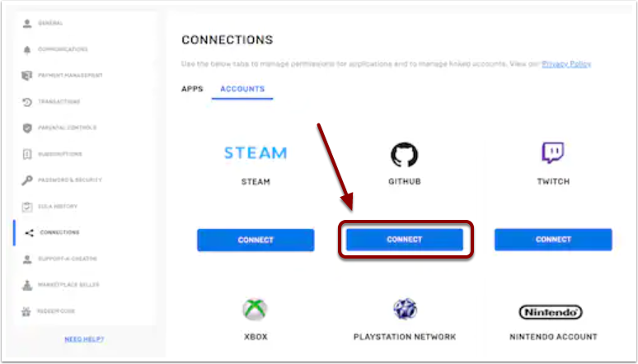
Task: Click the PLAYSTATION NETWORK label text
Action: [x=405, y=337]
